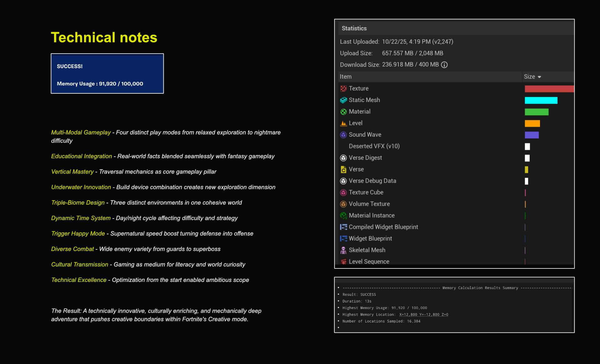Screen dimensions: 600x364
Task: Click the Static Mesh cube icon
Action: (x=343, y=100)
